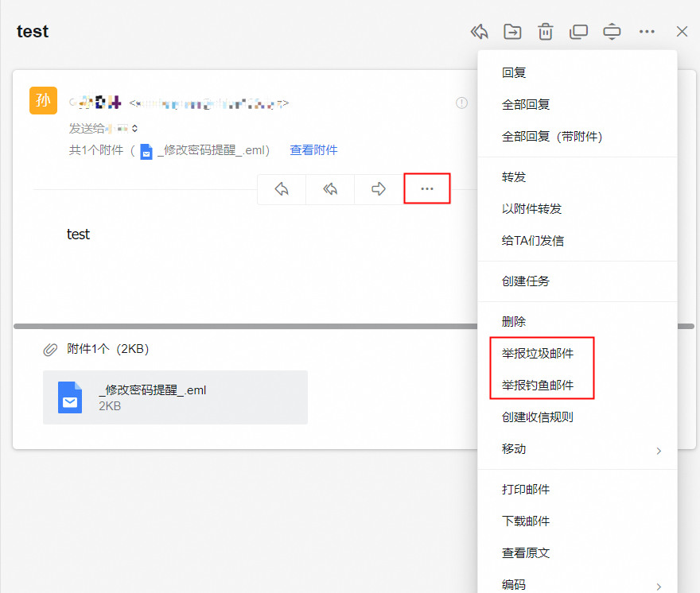The height and width of the screenshot is (593, 700).
Task: Click the orange 孙 sender avatar
Action: coord(43,100)
